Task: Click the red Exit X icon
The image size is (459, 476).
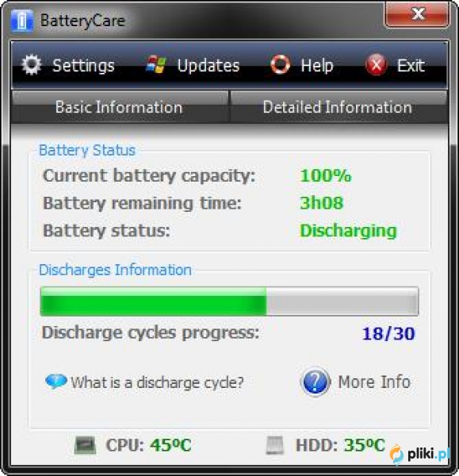Action: click(x=377, y=65)
